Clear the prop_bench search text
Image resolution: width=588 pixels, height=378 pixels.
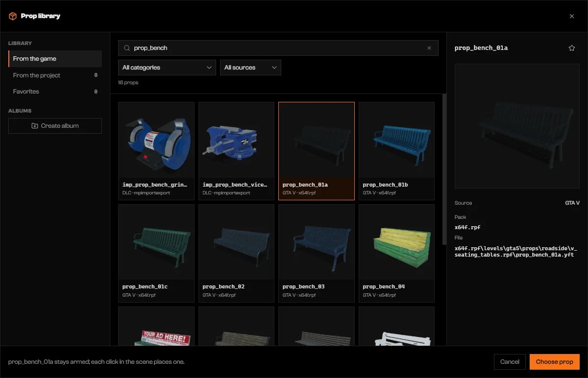coord(429,48)
